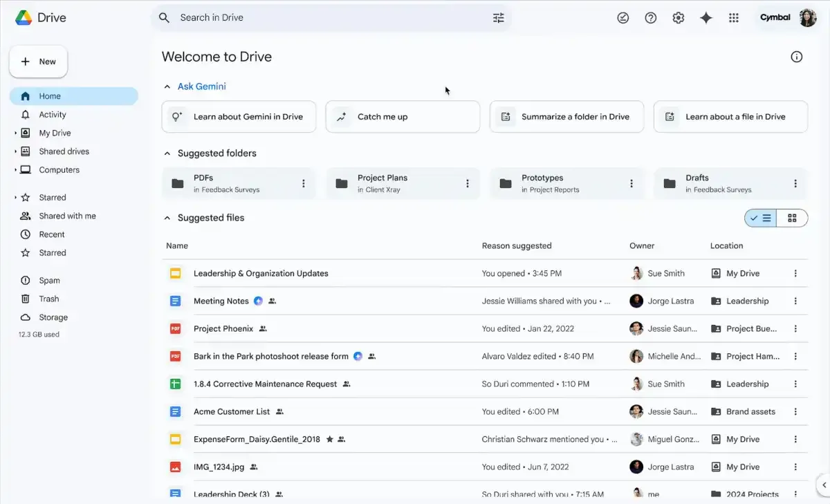Open more options for Prototypes folder
The height and width of the screenshot is (504, 830).
pos(631,183)
